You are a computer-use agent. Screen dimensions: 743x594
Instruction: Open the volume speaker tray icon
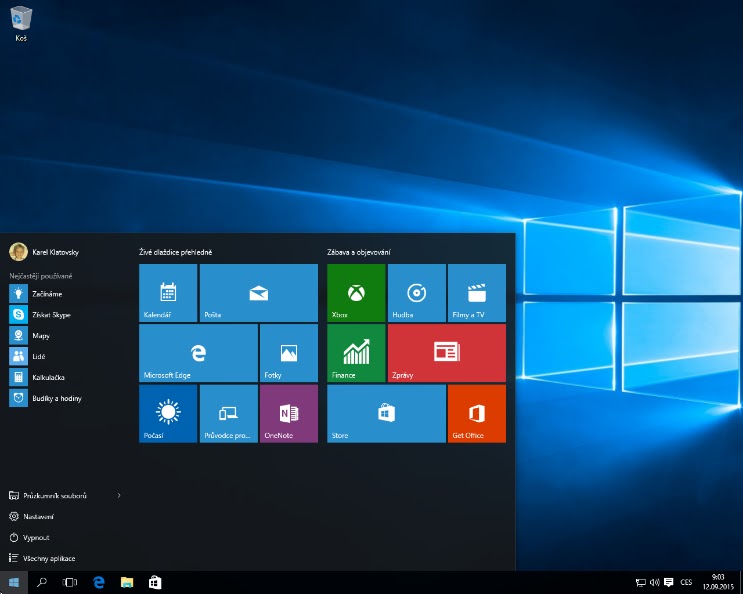[x=655, y=583]
